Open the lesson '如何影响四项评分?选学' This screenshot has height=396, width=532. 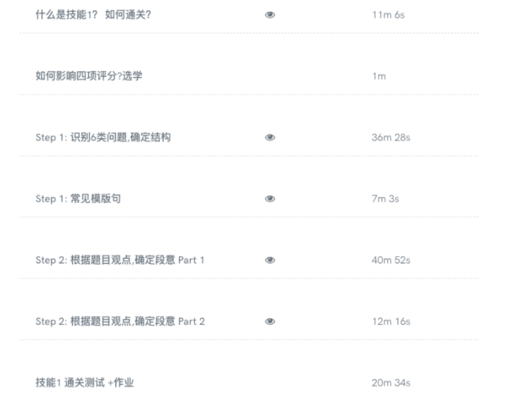(89, 76)
